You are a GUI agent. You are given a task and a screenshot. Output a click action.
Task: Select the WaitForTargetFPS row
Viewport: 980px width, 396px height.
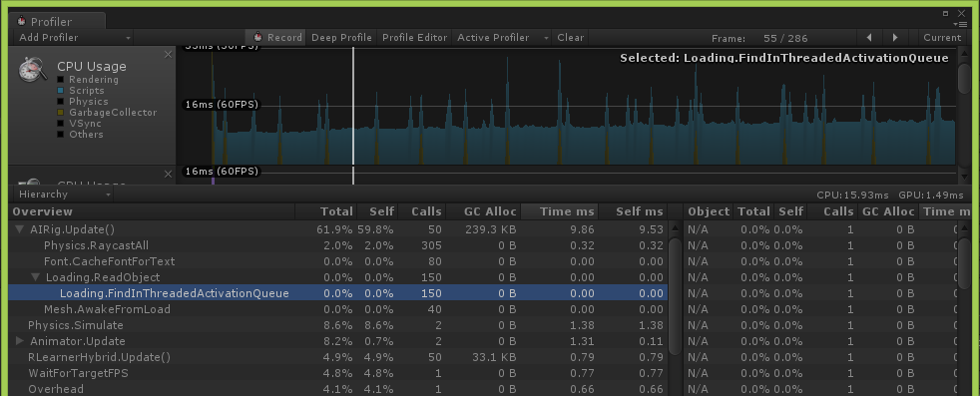click(x=338, y=373)
